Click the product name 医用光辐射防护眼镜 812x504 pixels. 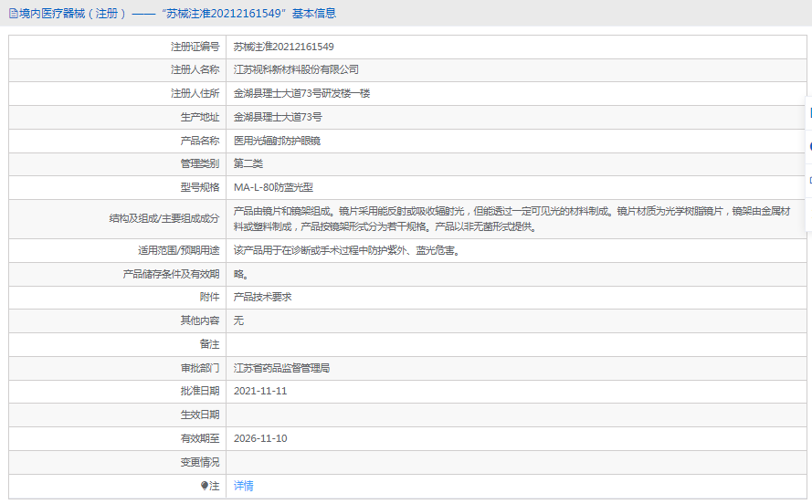click(277, 141)
